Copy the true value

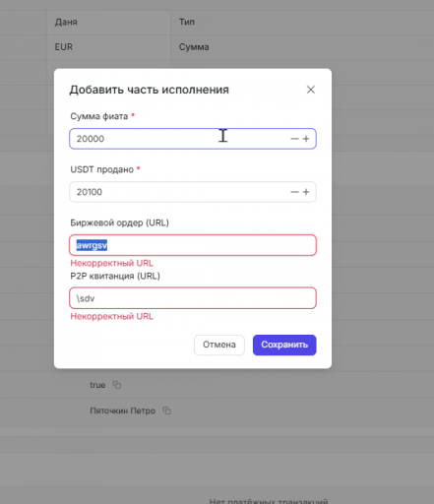click(117, 385)
